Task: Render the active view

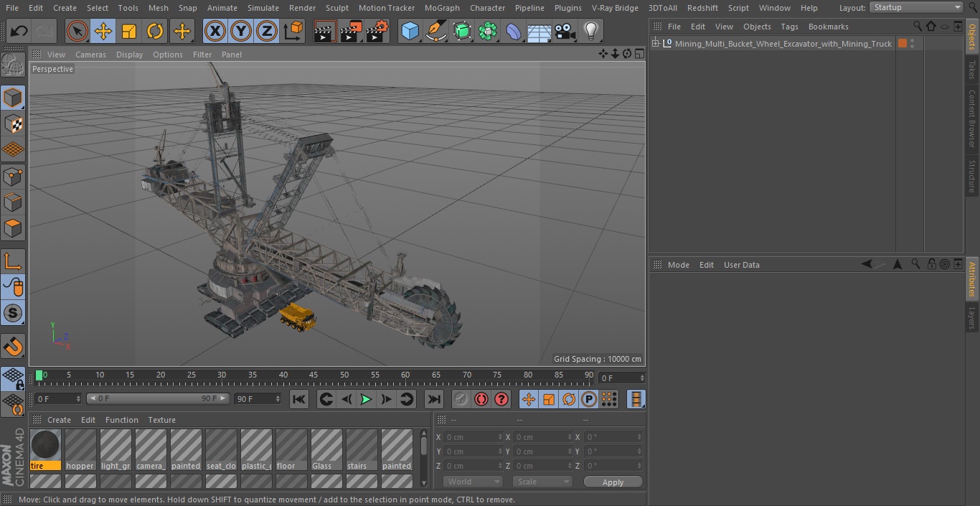Action: (x=325, y=32)
